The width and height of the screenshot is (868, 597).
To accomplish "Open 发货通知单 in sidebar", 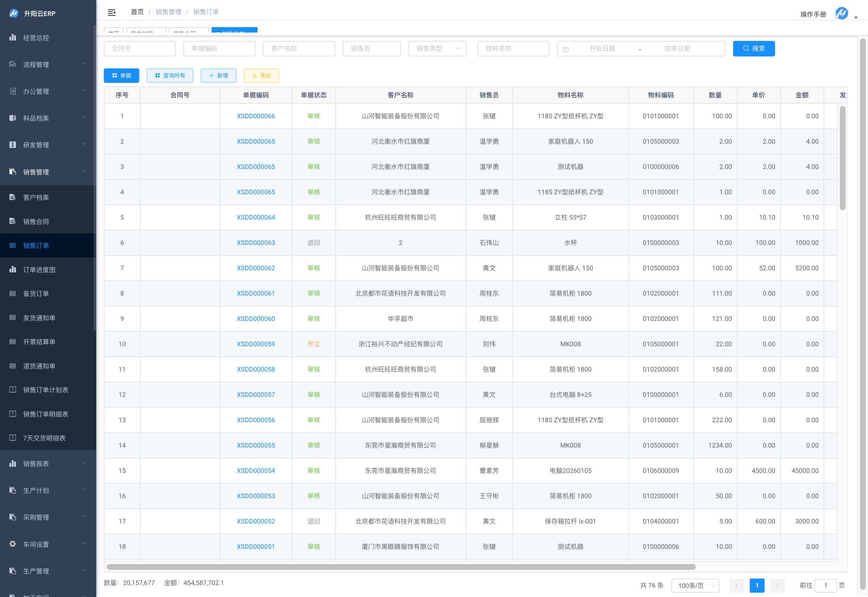I will coord(39,318).
